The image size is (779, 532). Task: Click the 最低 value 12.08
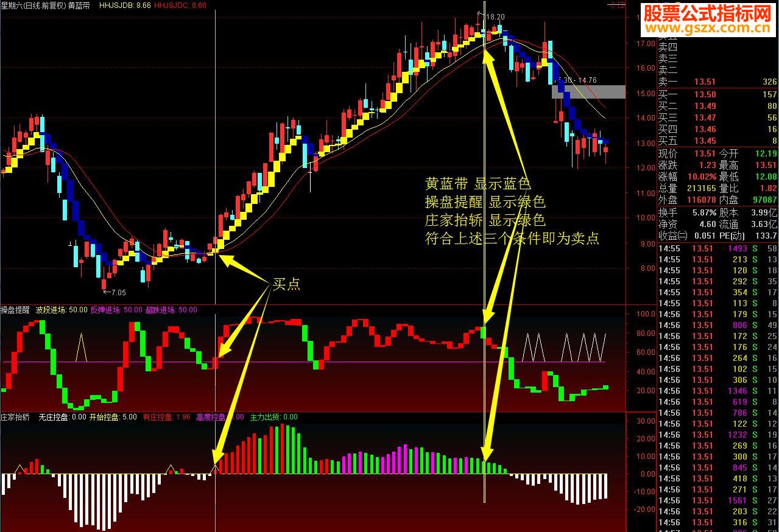point(766,177)
